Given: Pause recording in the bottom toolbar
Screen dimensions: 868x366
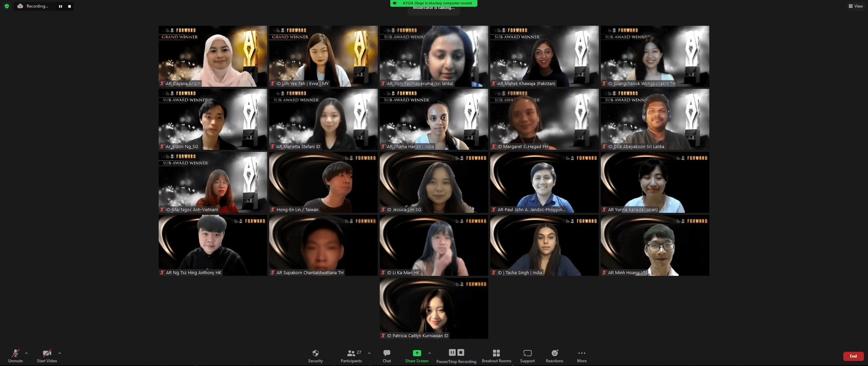Looking at the screenshot, I should point(452,352).
